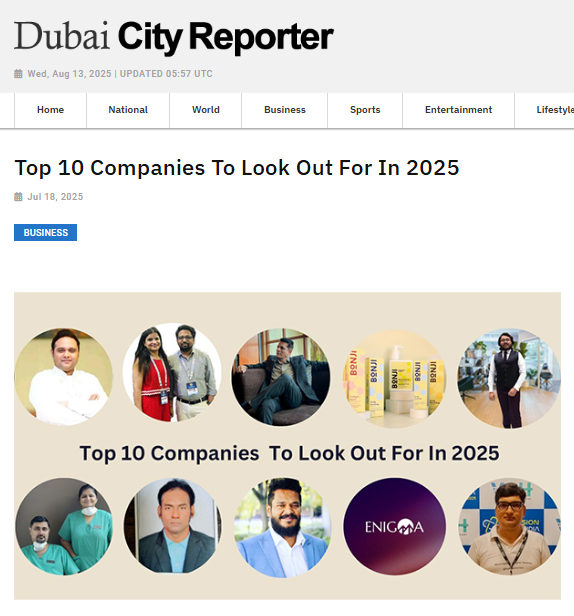The image size is (574, 616).
Task: Click the banner caption text inside image
Action: pyautogui.click(x=290, y=453)
